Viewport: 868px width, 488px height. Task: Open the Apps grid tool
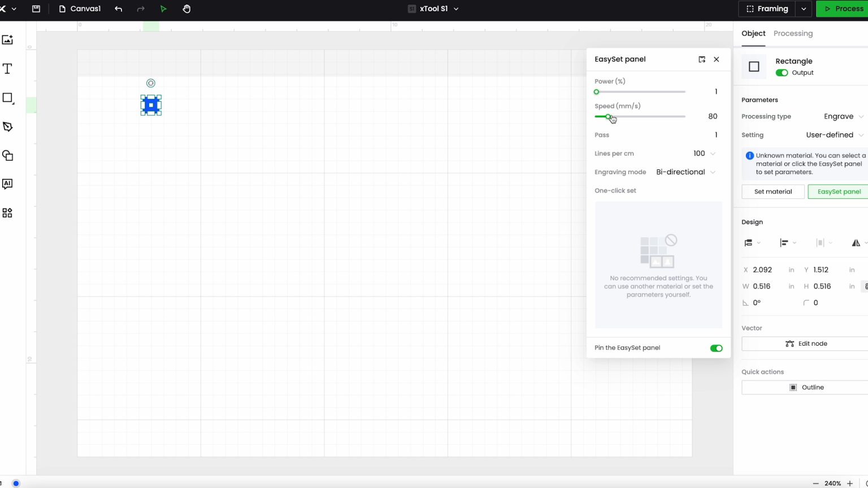coord(7,213)
